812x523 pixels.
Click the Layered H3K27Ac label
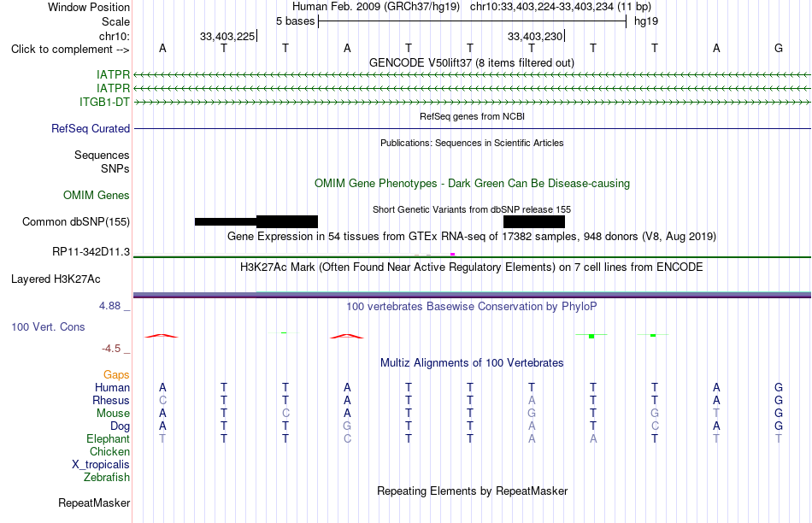click(56, 279)
